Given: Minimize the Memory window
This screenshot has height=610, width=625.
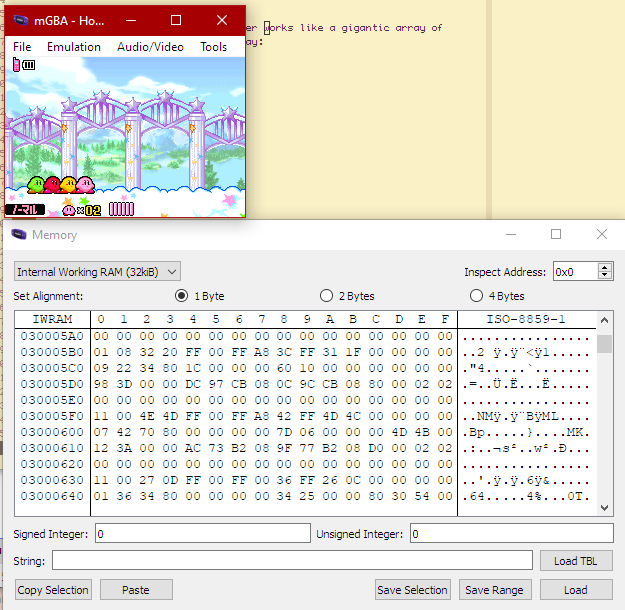Looking at the screenshot, I should [510, 235].
